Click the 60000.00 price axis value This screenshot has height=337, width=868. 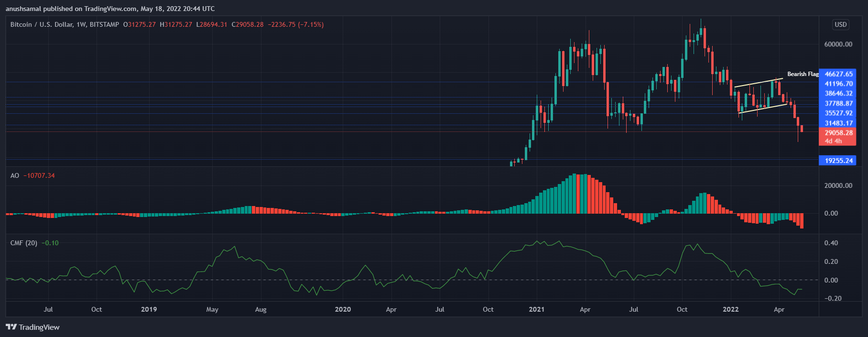click(838, 44)
